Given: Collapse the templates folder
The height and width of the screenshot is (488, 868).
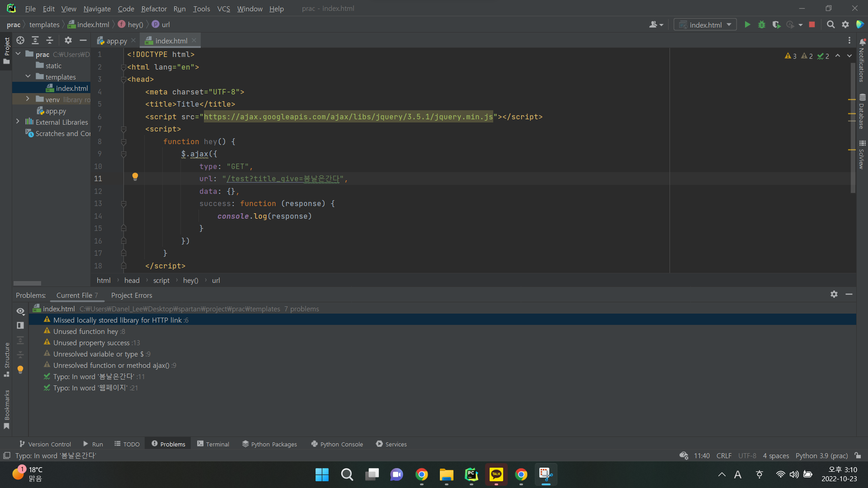Looking at the screenshot, I should (x=28, y=76).
